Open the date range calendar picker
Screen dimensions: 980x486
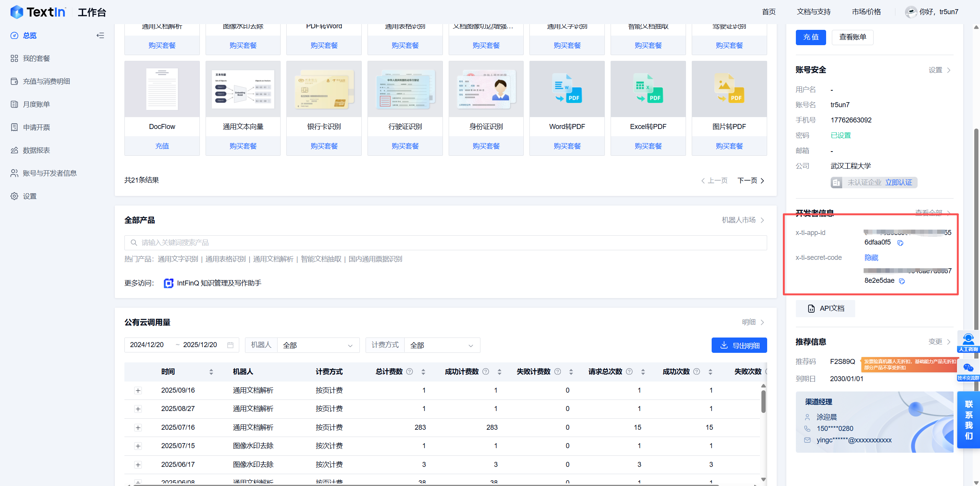230,345
